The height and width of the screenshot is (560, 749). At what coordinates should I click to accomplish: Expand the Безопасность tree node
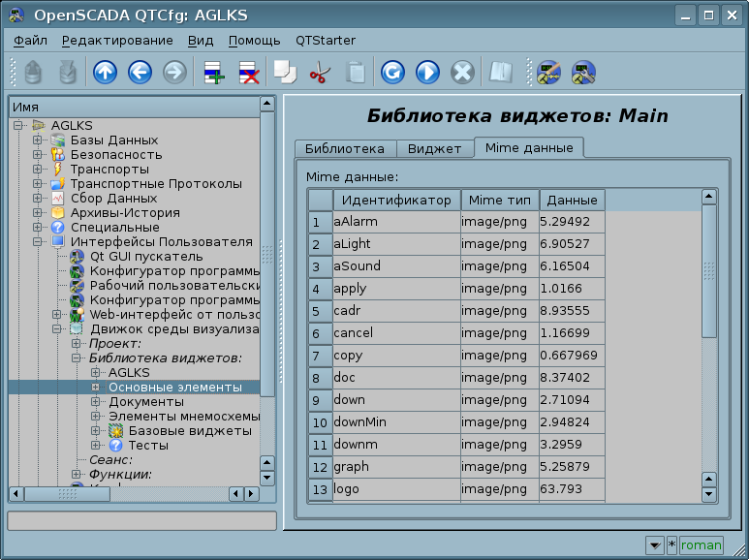click(x=37, y=154)
